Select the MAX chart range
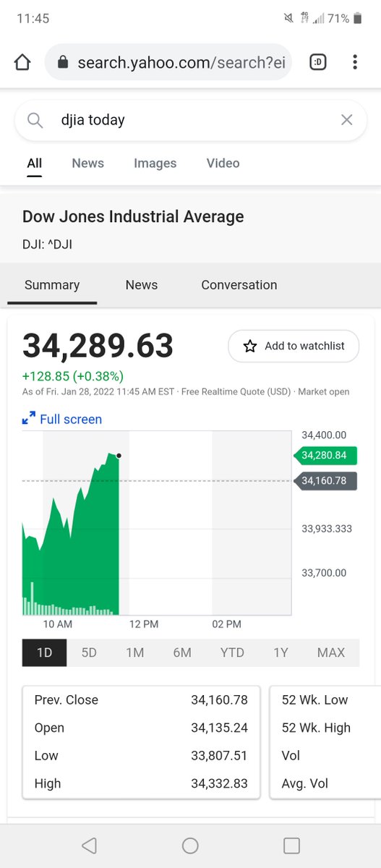Screen dimensions: 381x868 (331, 652)
